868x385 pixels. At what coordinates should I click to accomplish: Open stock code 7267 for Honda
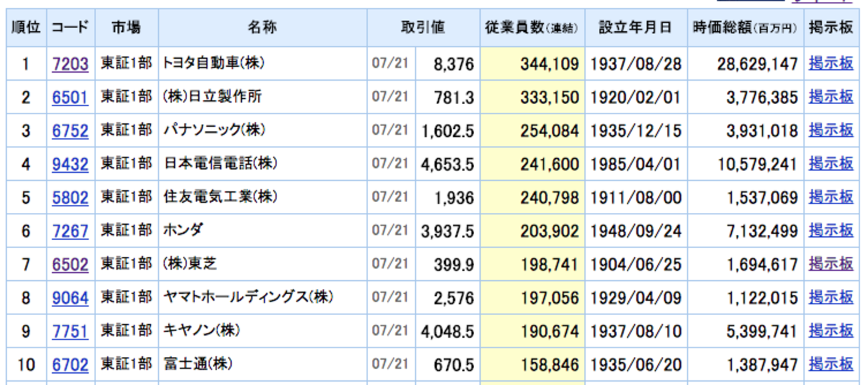click(70, 231)
